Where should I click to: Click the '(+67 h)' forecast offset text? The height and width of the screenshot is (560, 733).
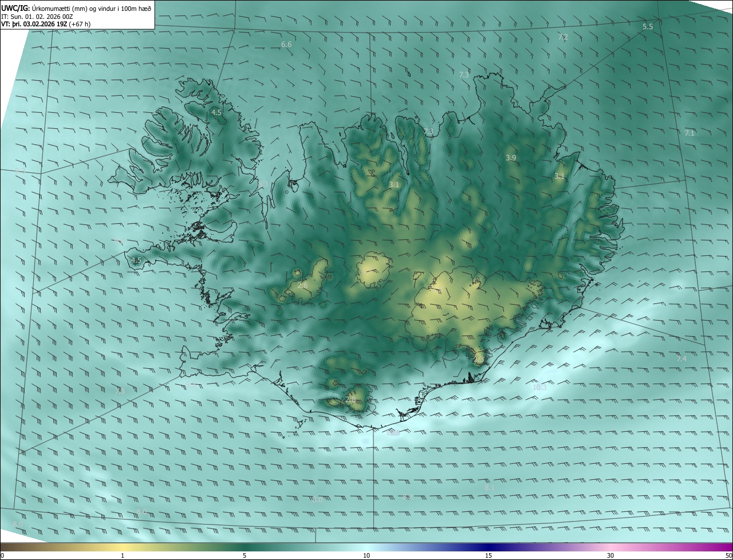coord(79,24)
